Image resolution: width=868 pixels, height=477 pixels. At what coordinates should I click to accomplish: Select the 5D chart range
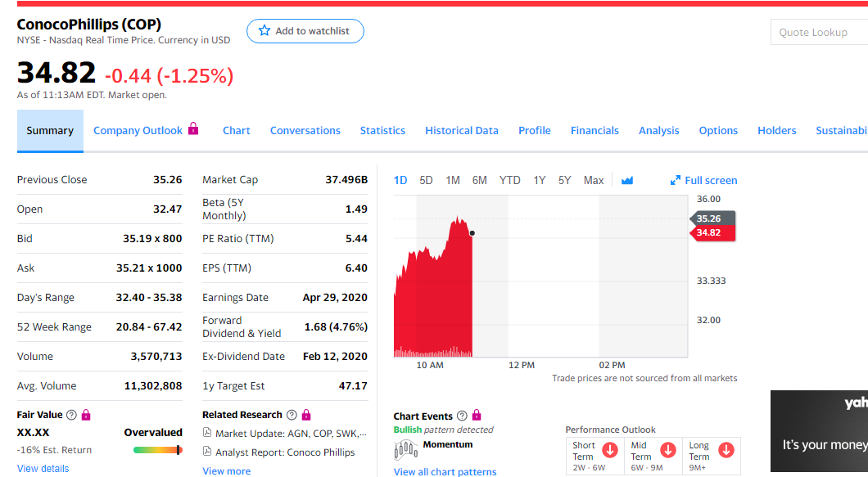click(426, 180)
